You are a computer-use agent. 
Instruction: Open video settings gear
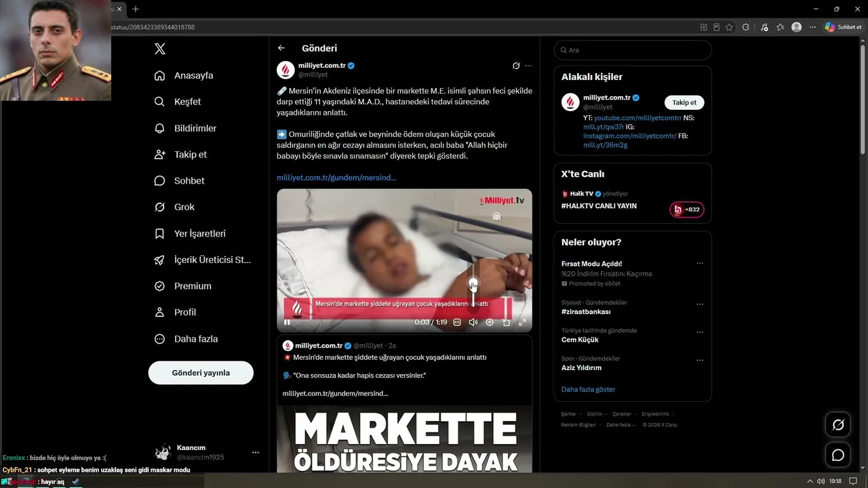490,323
